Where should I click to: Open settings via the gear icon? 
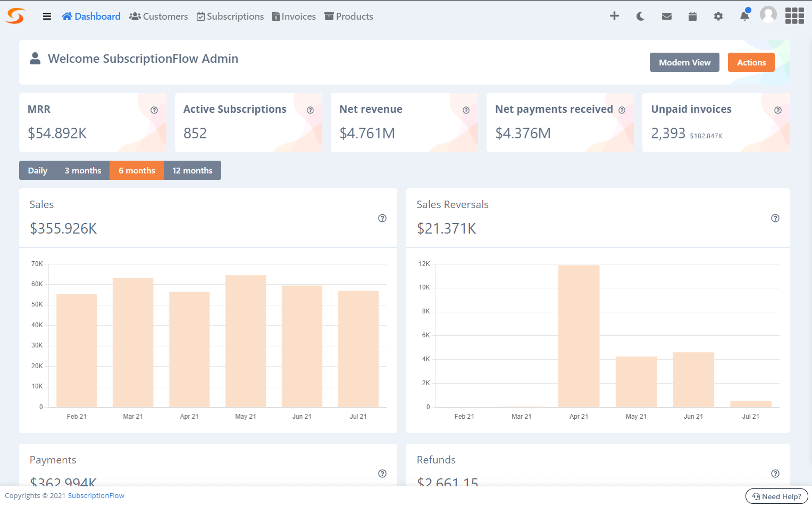coord(718,16)
